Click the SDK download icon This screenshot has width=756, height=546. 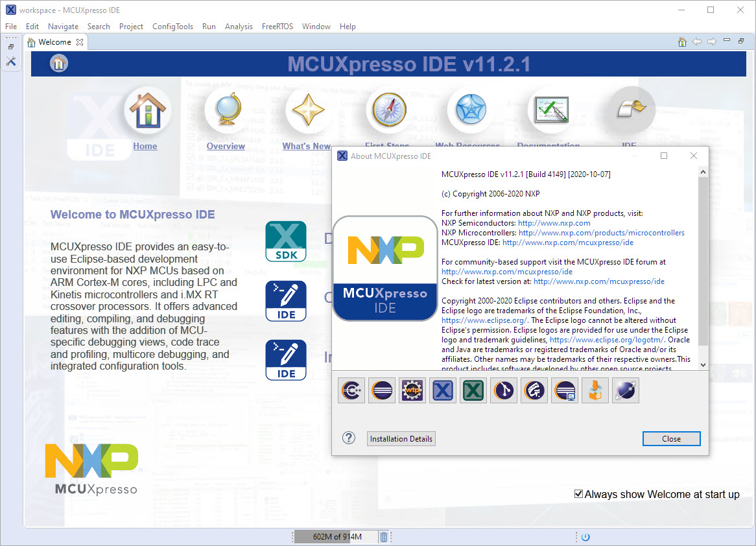285,241
